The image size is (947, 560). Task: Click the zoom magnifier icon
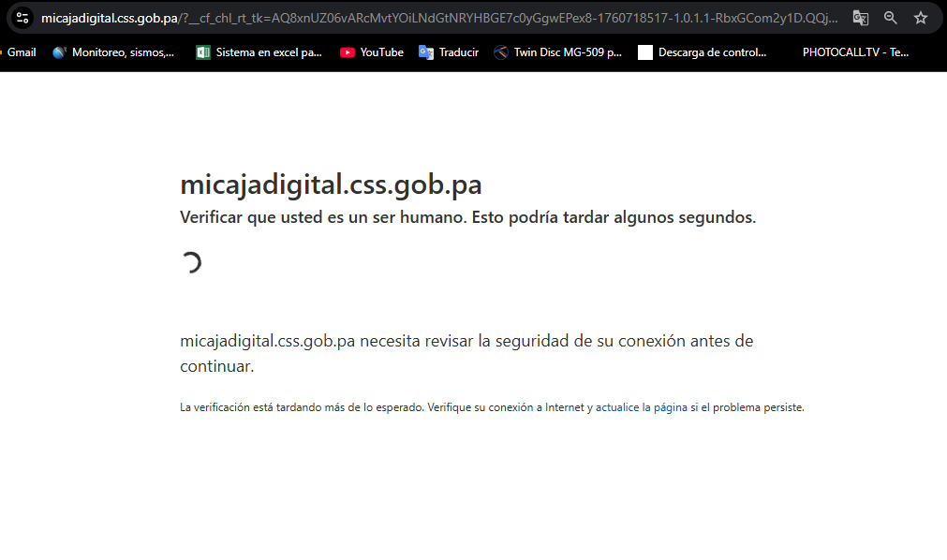pyautogui.click(x=890, y=18)
